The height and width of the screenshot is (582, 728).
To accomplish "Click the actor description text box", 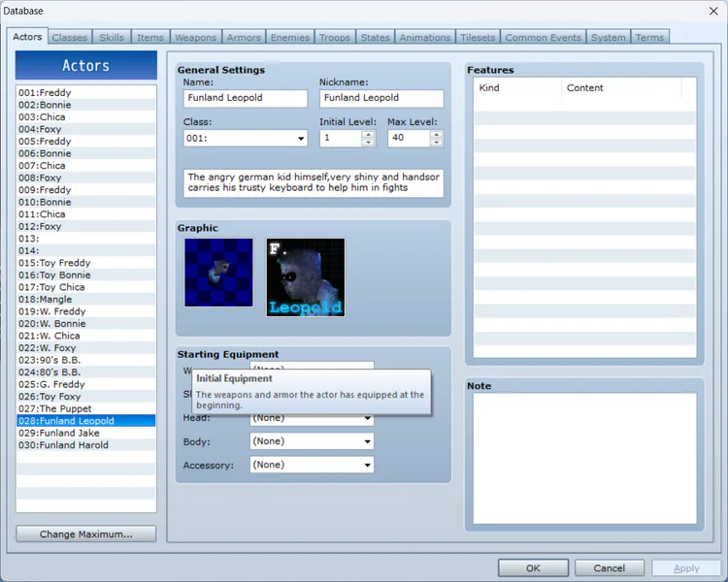I will click(x=314, y=183).
